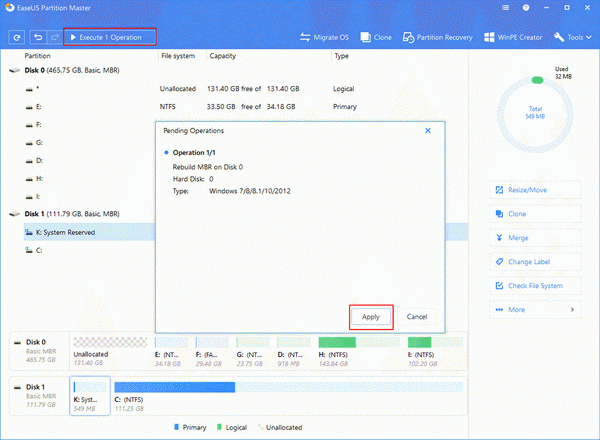
Task: Cancel the Pending Operations dialog
Action: click(417, 316)
